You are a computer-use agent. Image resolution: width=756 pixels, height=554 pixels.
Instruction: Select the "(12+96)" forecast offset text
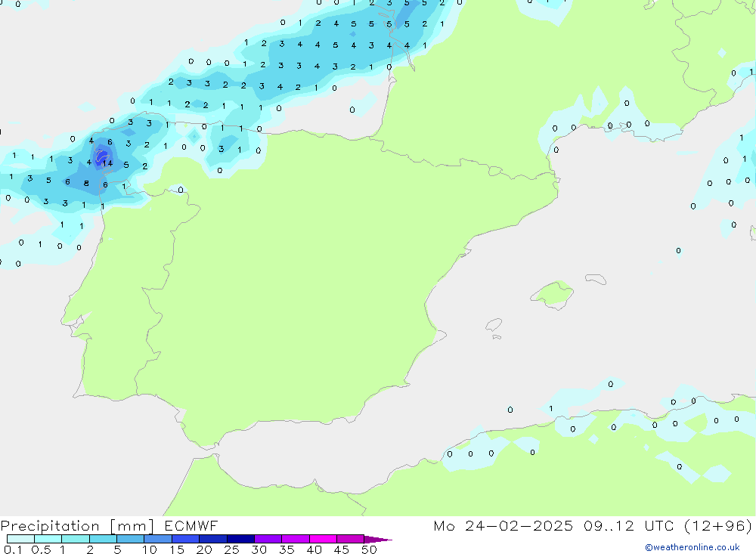coord(718,525)
